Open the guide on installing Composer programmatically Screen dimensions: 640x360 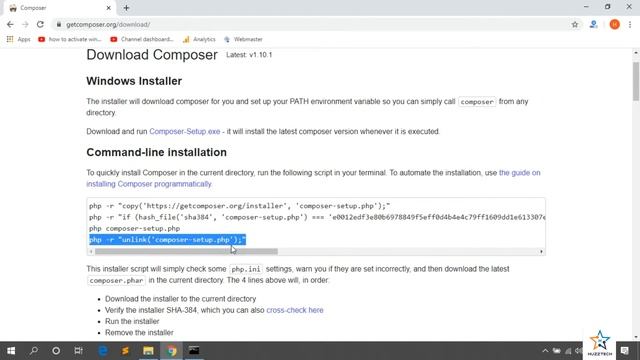pos(520,173)
